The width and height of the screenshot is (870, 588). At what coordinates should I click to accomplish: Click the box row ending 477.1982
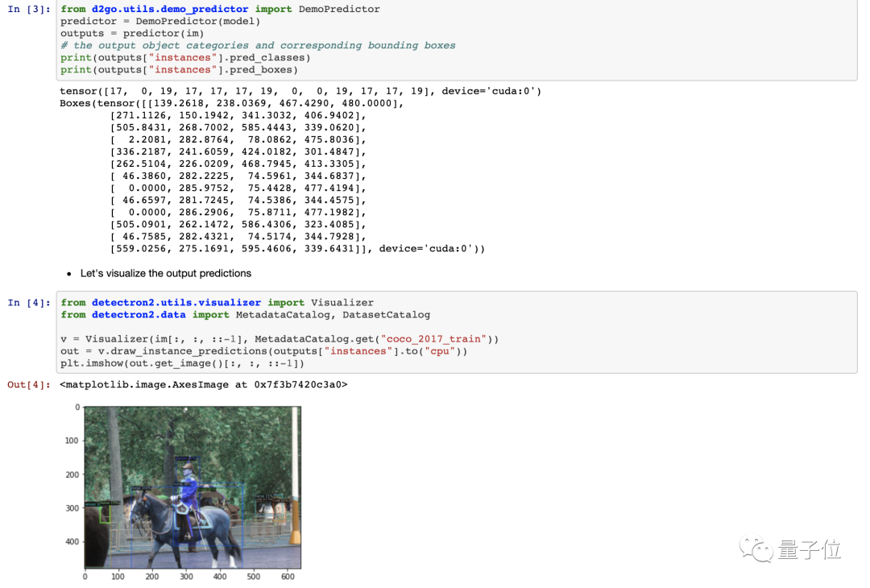238,213
